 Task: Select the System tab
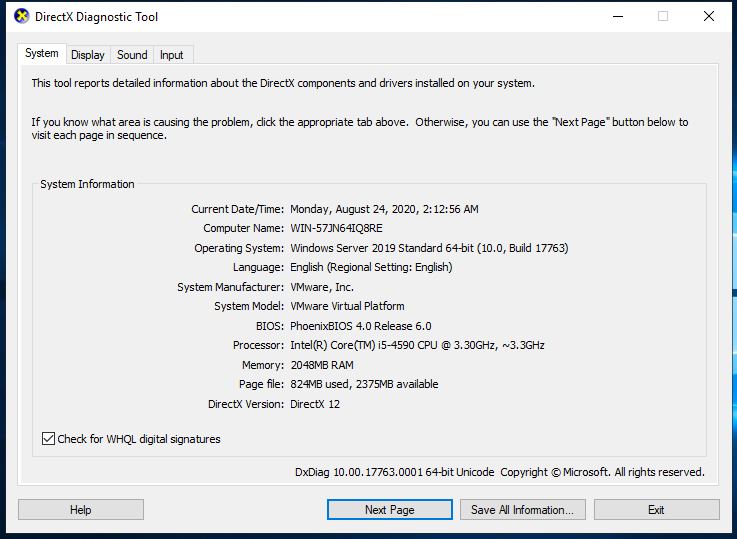pos(42,54)
